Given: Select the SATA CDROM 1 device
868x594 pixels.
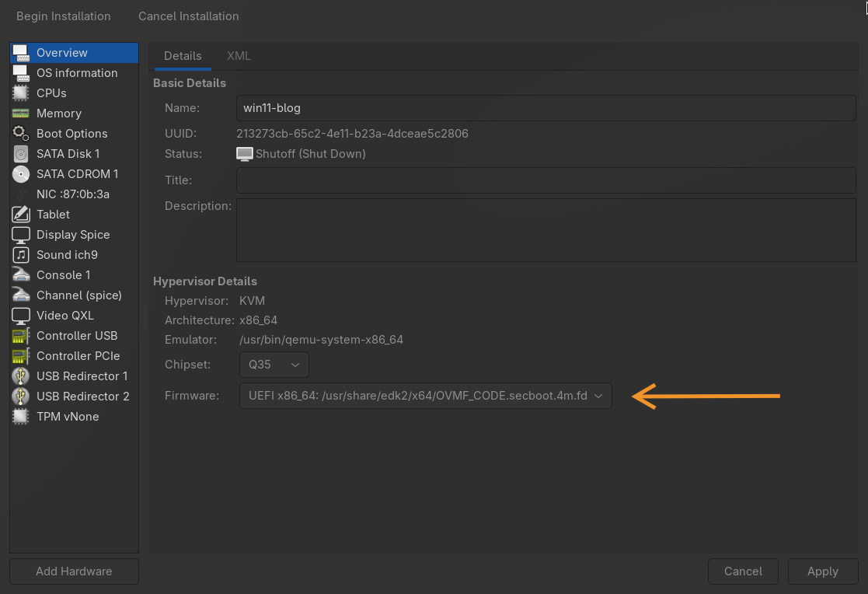Looking at the screenshot, I should pos(75,173).
